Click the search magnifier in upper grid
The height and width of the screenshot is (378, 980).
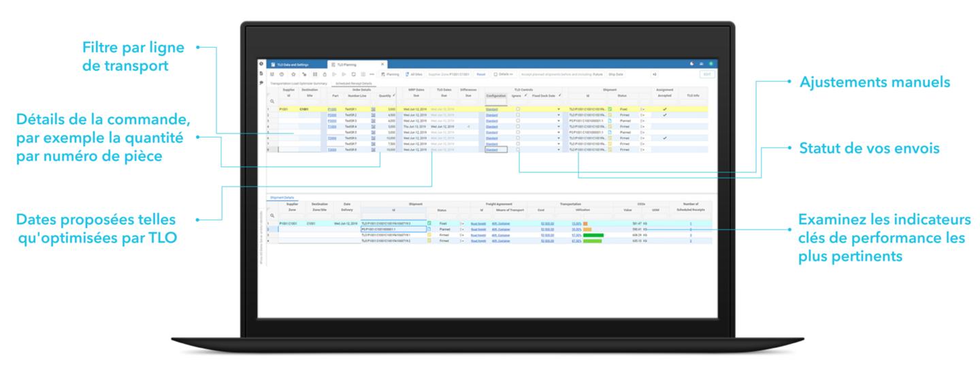tap(272, 101)
